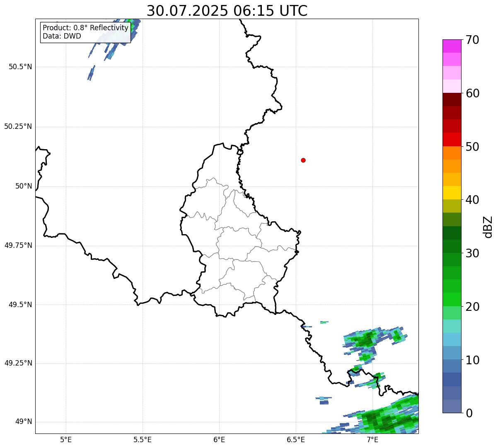Click the red station marker dot

(x=303, y=160)
